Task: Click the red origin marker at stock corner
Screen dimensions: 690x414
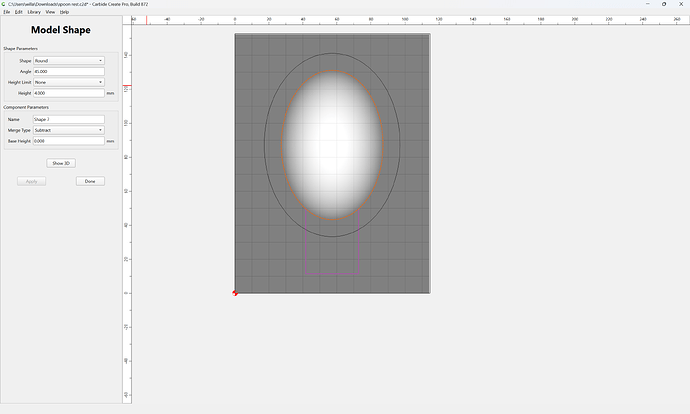Action: pyautogui.click(x=235, y=293)
